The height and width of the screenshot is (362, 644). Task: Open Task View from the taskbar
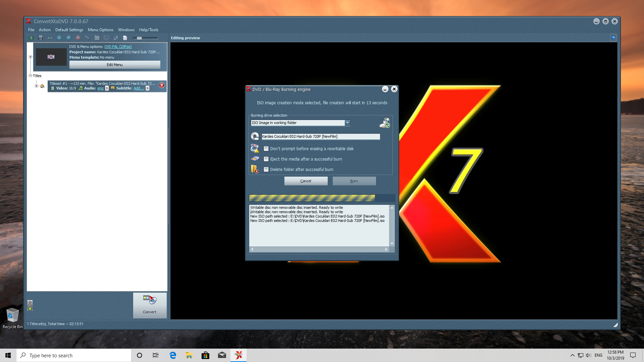pos(156,355)
